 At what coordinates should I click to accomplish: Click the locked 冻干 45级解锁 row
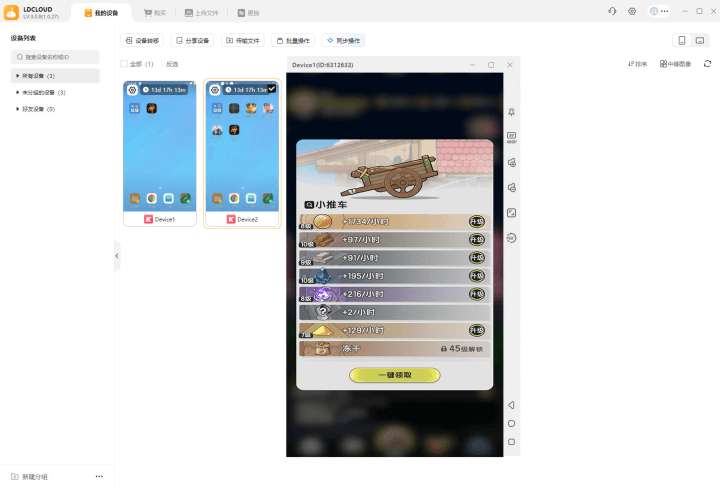tap(394, 348)
